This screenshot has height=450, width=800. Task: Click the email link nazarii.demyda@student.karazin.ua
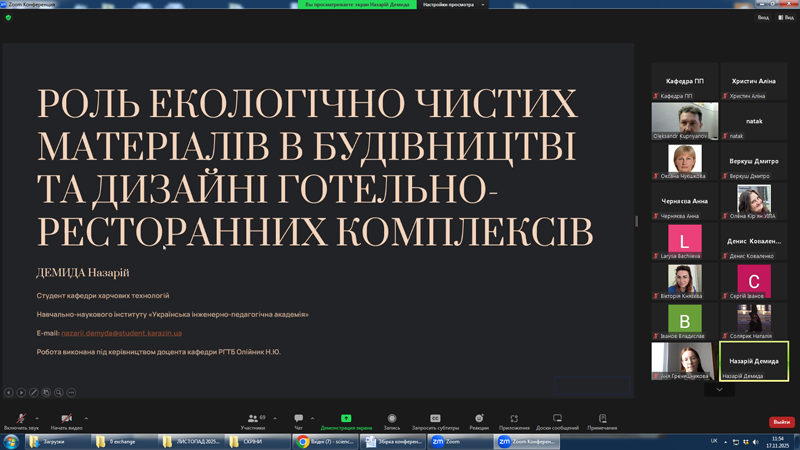coord(121,333)
